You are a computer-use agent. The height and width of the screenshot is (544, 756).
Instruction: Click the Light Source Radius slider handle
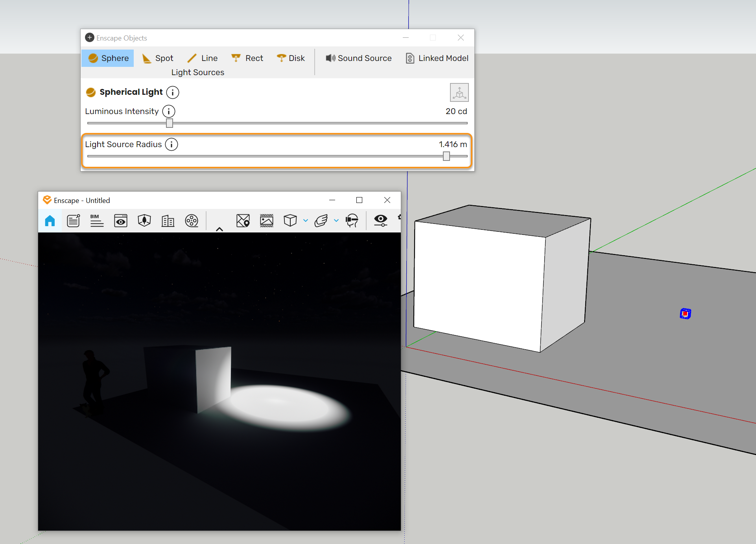[446, 156]
